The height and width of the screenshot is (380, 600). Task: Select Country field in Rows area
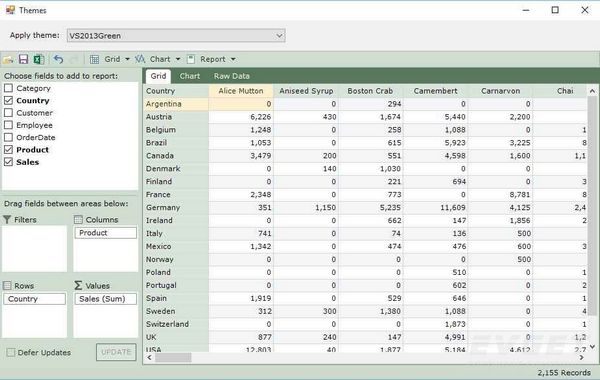point(34,299)
